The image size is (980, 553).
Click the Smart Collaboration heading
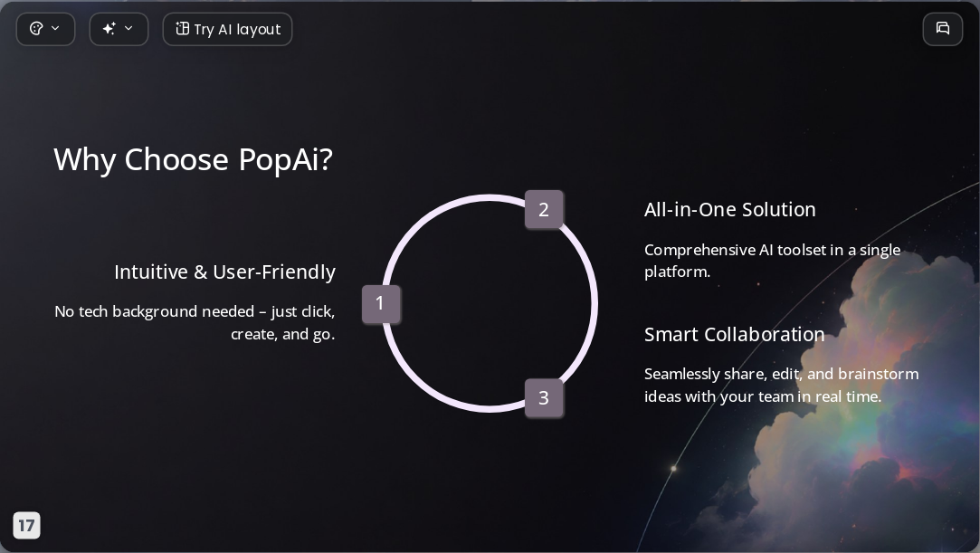[x=735, y=334]
